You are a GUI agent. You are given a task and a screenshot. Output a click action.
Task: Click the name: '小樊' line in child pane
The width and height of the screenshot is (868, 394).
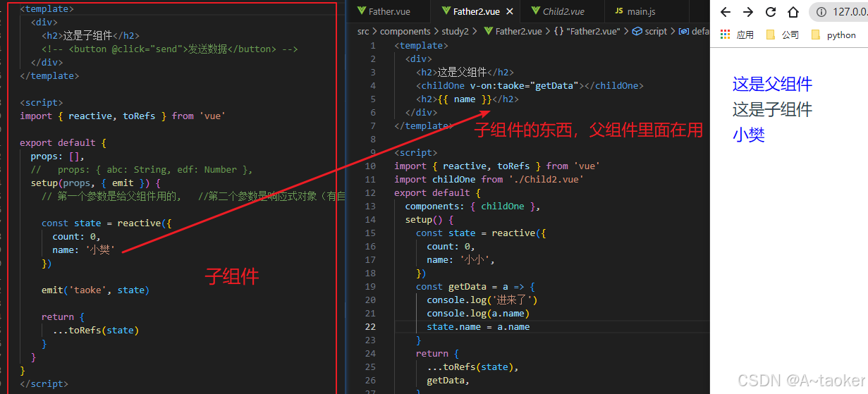83,250
